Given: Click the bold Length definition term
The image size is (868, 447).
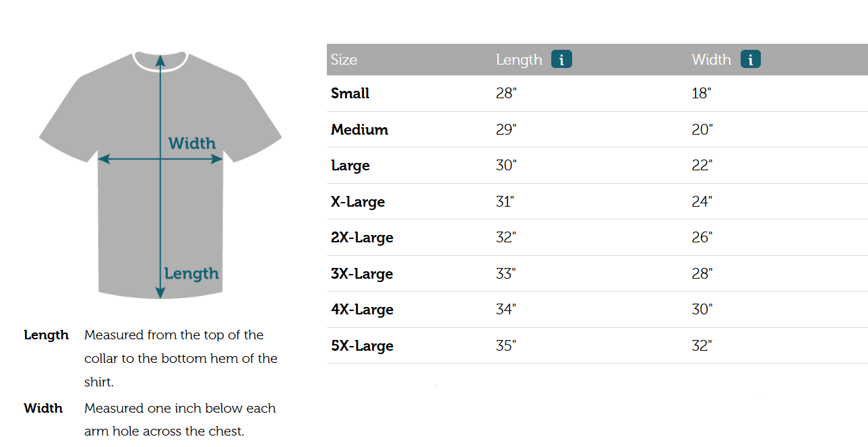Looking at the screenshot, I should point(46,335).
